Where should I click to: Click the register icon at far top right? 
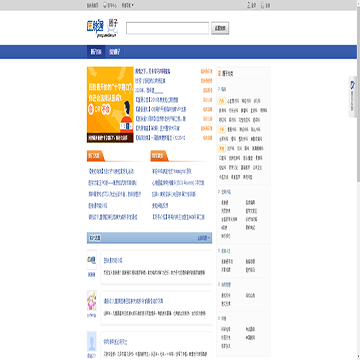[x=263, y=5]
